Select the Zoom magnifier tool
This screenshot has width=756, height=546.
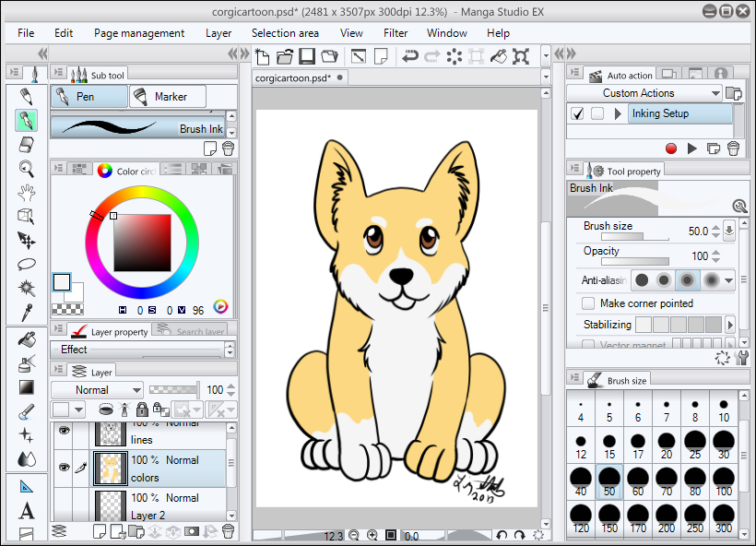click(26, 169)
